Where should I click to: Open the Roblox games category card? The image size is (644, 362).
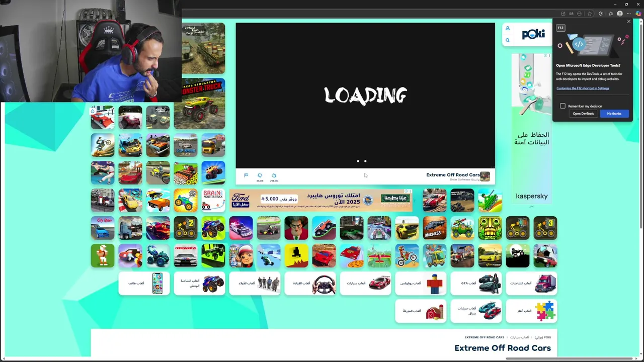pos(421,283)
